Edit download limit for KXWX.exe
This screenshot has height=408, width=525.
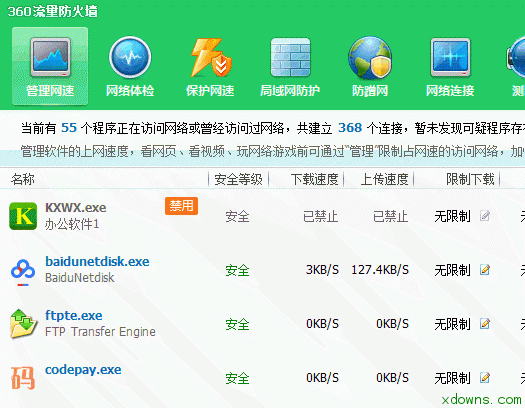pyautogui.click(x=485, y=216)
